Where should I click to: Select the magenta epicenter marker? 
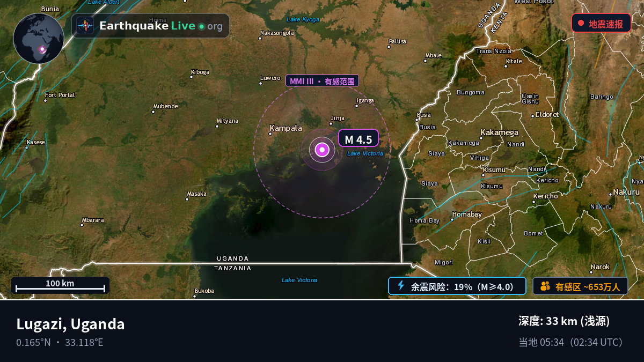(x=322, y=150)
